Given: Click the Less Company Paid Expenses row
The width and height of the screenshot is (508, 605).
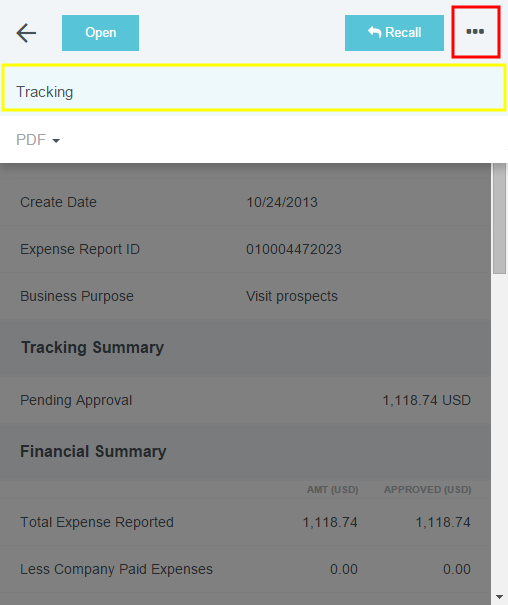Looking at the screenshot, I should pos(245,569).
